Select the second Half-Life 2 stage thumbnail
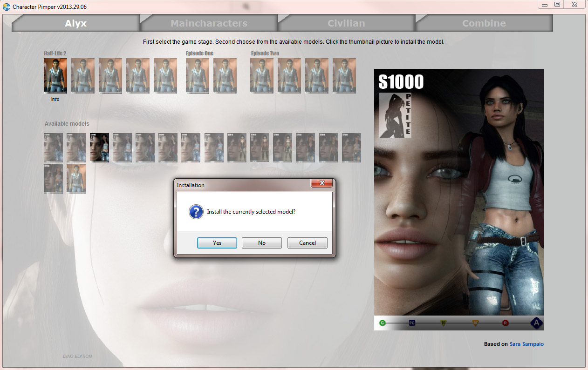 pyautogui.click(x=83, y=76)
